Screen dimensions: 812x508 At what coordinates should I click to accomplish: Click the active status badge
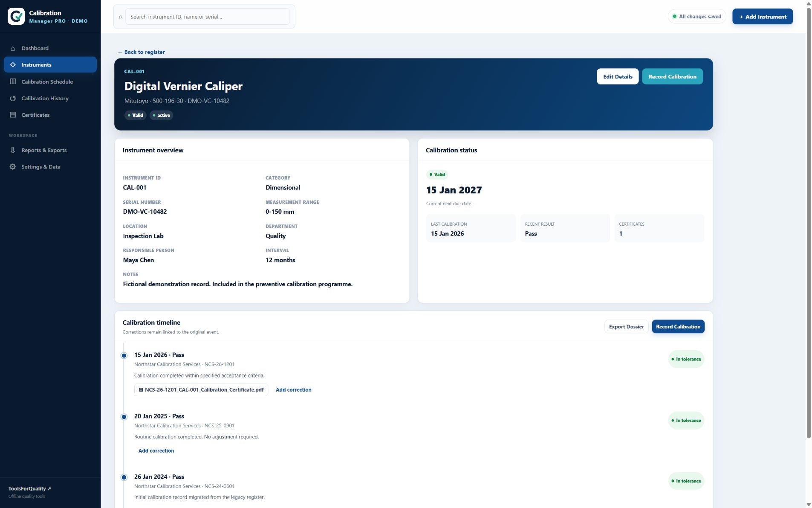(x=161, y=115)
